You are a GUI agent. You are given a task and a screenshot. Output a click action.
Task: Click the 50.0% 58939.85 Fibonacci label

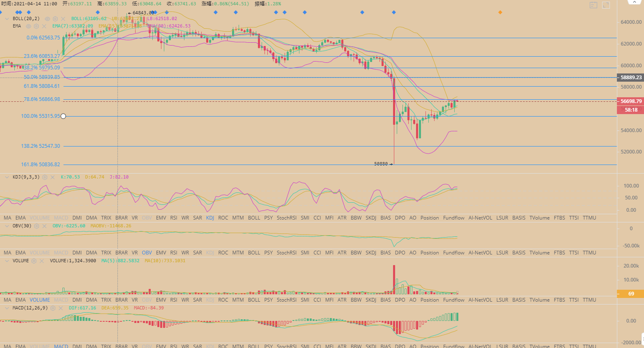coord(42,77)
